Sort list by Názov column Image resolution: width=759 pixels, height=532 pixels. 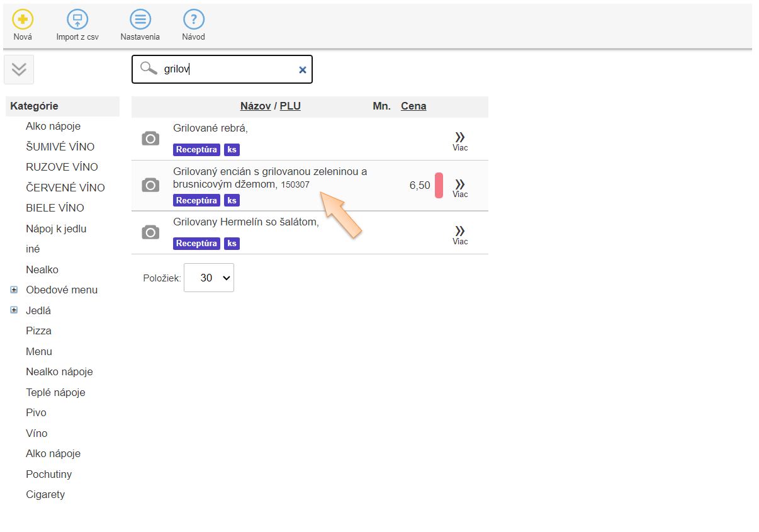255,106
